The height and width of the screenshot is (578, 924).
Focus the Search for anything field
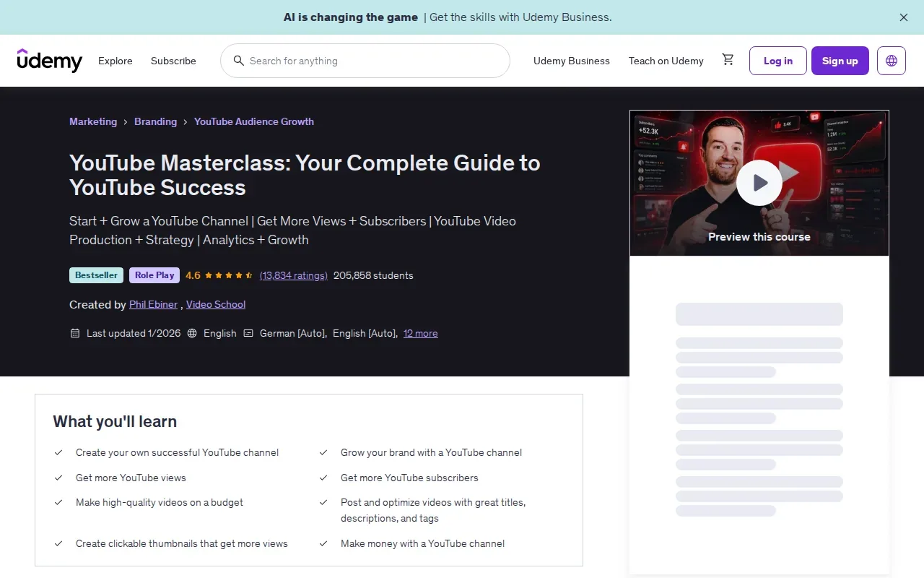click(365, 61)
